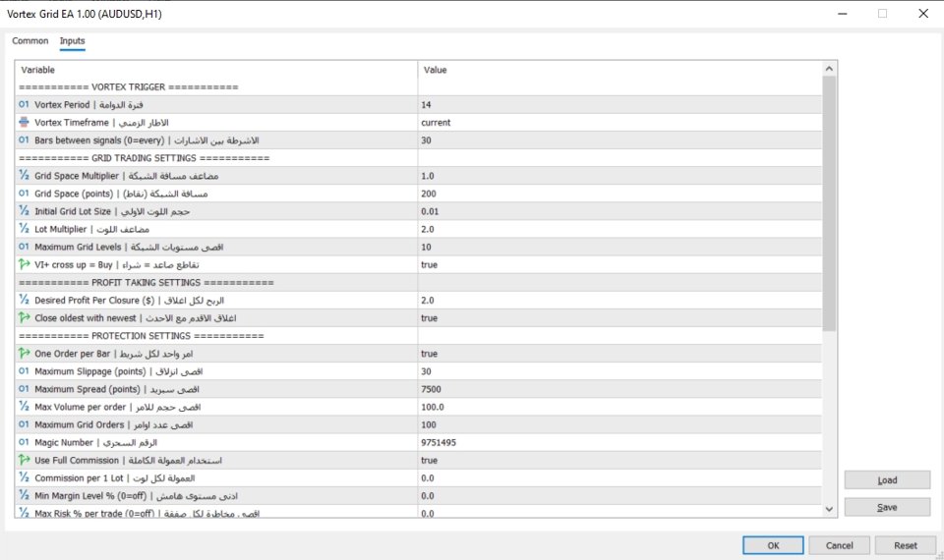Image resolution: width=944 pixels, height=560 pixels.
Task: Click the double-type icon beside Lot Multiplier
Action: tap(24, 229)
